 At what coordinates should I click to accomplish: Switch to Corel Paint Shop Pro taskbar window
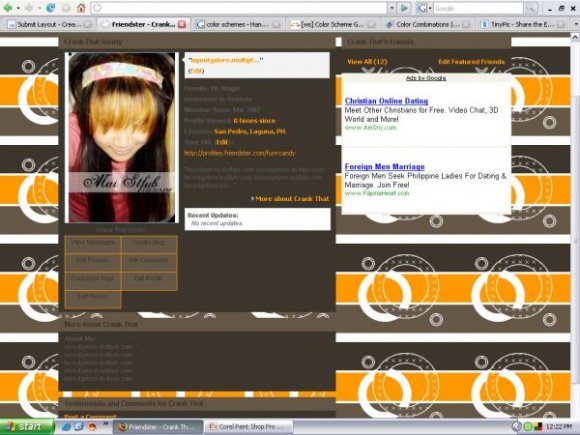(249, 426)
